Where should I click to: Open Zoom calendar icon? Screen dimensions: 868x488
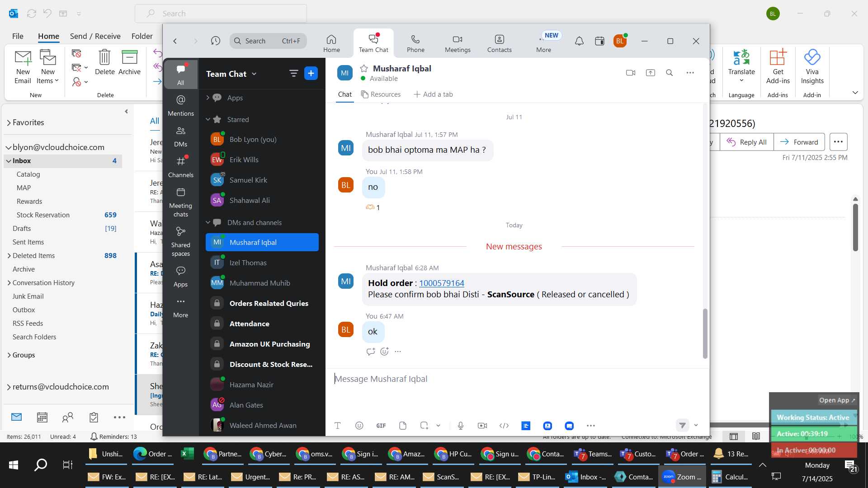(x=599, y=41)
